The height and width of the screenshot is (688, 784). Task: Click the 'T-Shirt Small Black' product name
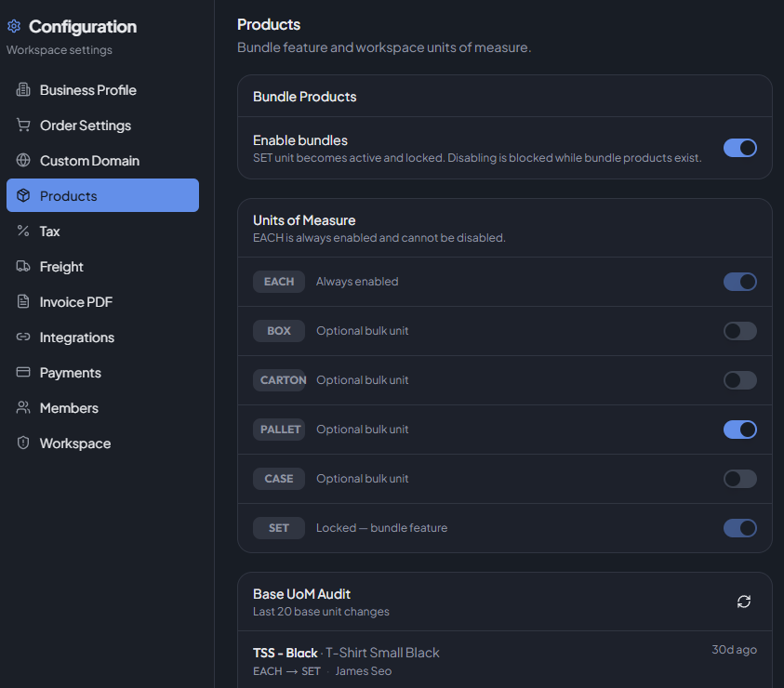pos(382,653)
